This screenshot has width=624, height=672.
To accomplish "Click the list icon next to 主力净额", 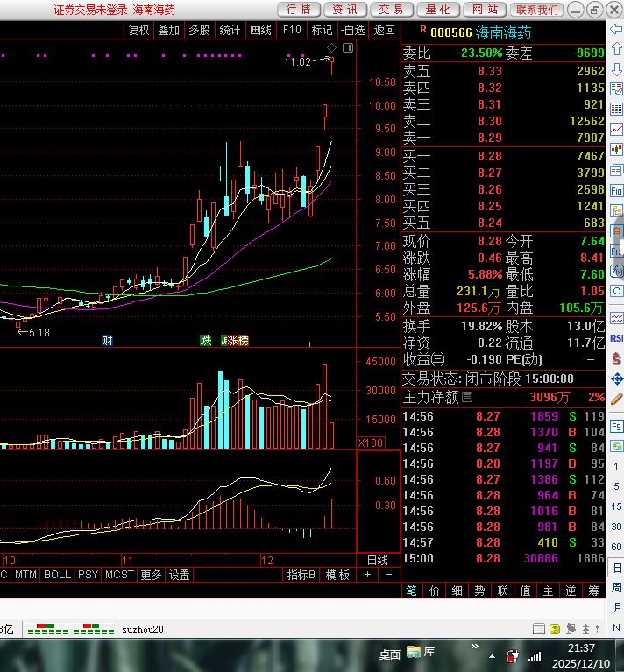I will coord(468,397).
